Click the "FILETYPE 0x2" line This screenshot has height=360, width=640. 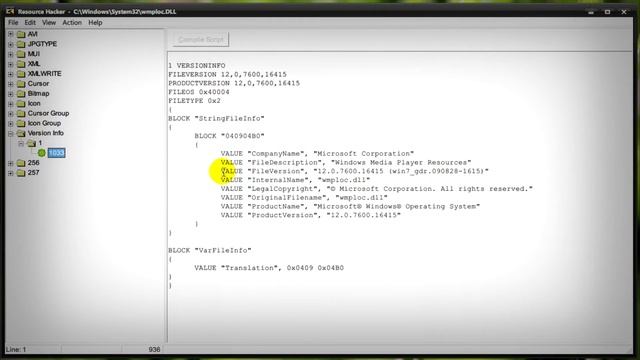point(194,101)
